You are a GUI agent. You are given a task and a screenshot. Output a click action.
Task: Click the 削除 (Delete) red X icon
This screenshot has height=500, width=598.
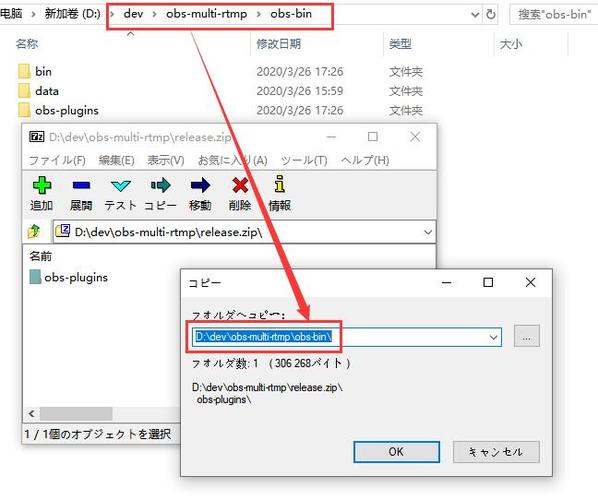coord(240,185)
